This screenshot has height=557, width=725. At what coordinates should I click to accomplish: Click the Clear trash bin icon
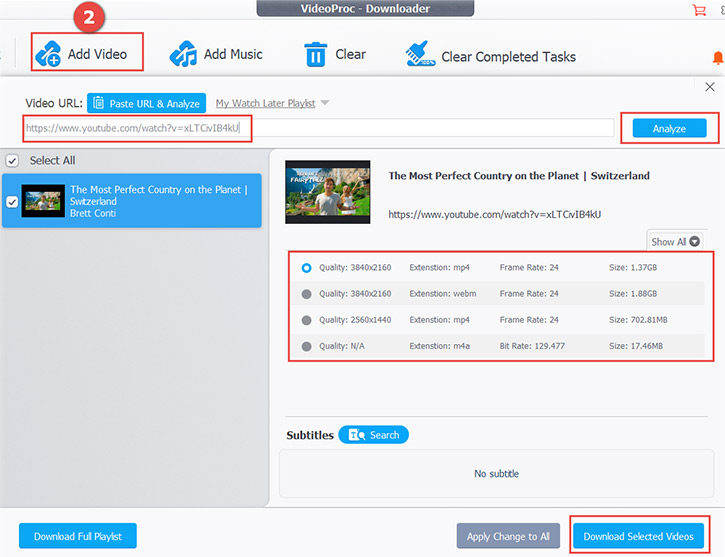(x=316, y=54)
